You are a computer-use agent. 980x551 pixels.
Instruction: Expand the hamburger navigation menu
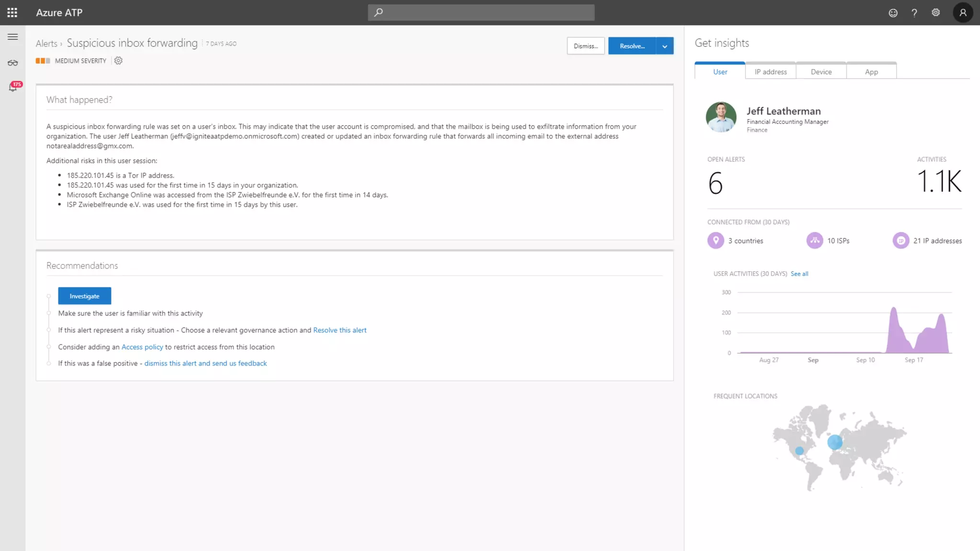[13, 37]
